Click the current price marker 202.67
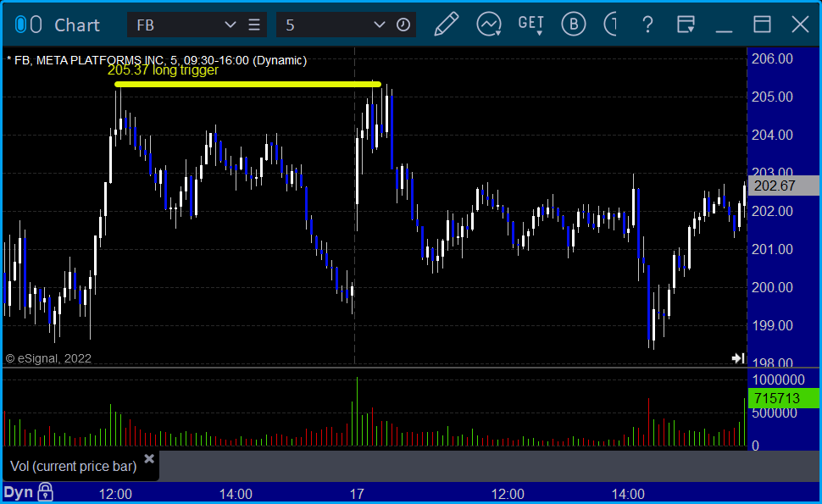The image size is (822, 504). [784, 186]
